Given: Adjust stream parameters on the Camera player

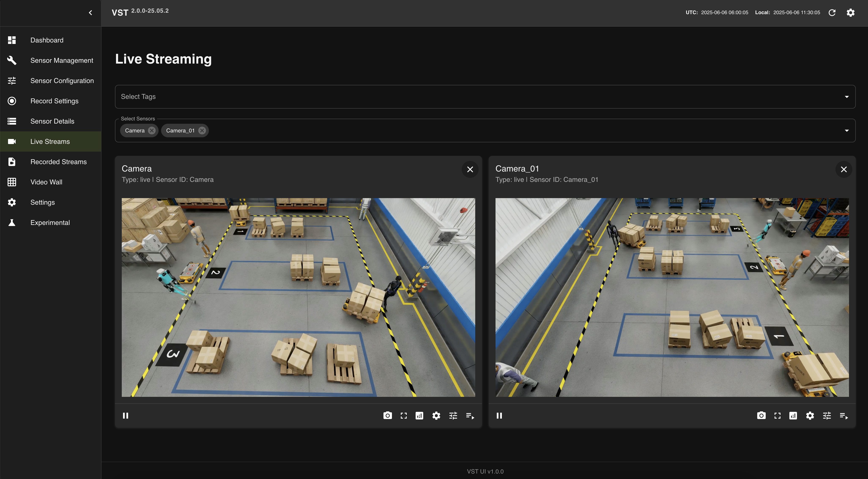Looking at the screenshot, I should 453,415.
